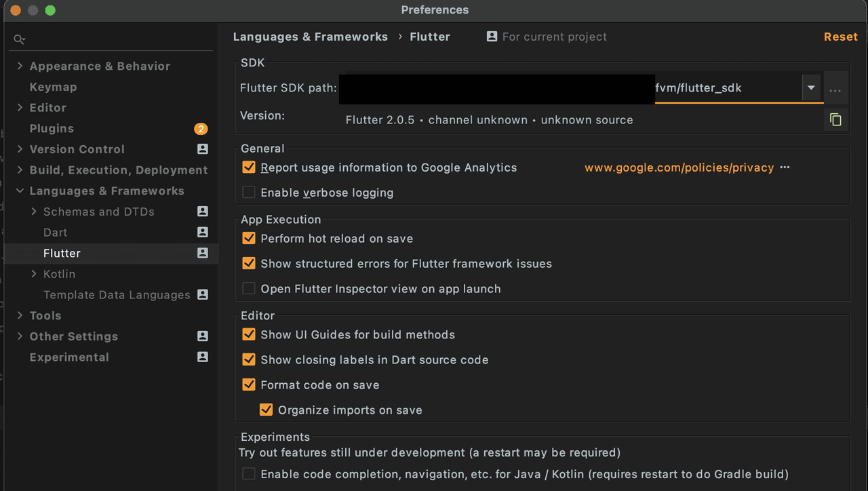The height and width of the screenshot is (491, 868).
Task: Click the copy version info icon
Action: (835, 119)
